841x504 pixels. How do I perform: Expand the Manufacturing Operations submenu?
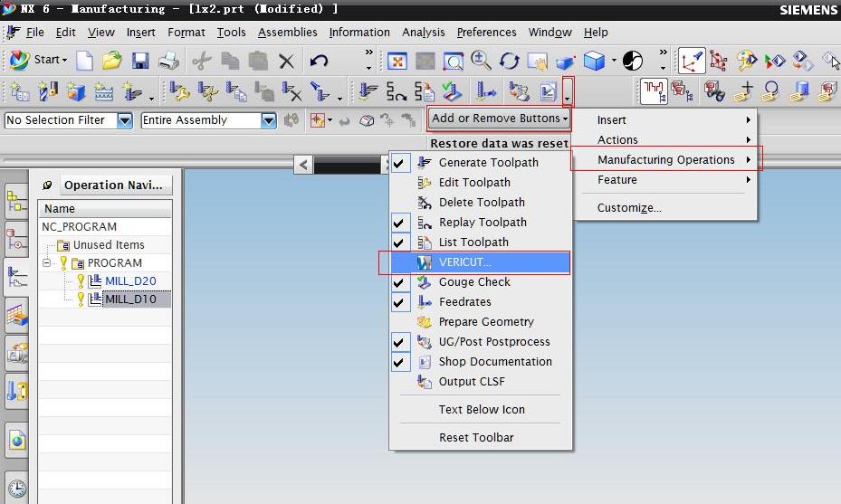tap(665, 160)
